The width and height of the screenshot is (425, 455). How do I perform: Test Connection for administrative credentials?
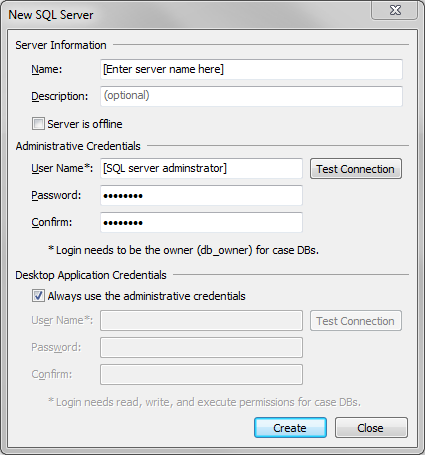tap(356, 169)
